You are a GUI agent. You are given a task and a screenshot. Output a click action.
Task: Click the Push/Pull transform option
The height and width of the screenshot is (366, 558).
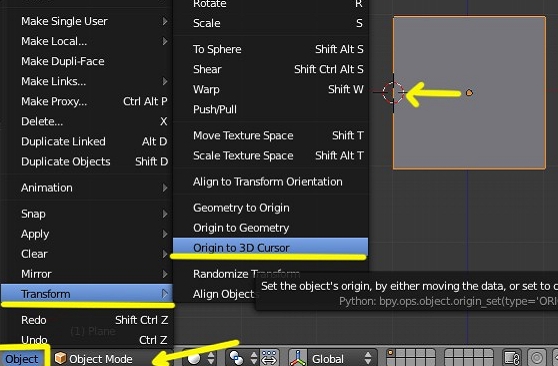tap(270, 109)
